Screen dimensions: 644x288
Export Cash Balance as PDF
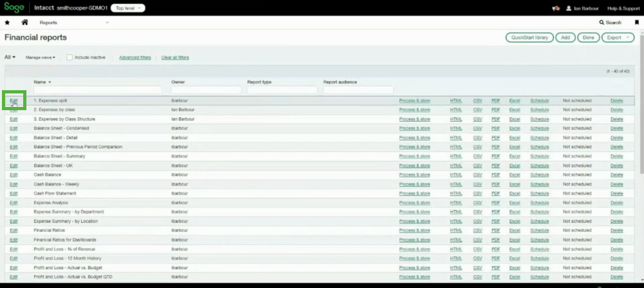(496, 175)
